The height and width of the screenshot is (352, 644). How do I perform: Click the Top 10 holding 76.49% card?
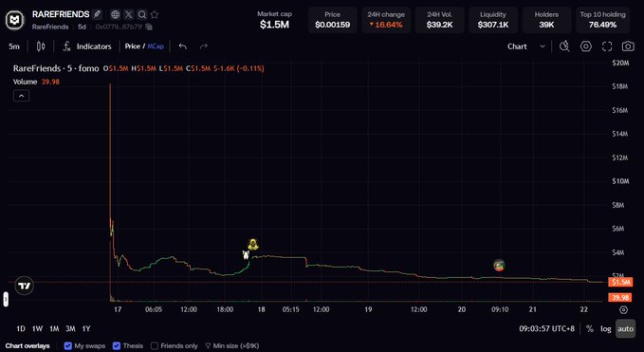click(602, 20)
